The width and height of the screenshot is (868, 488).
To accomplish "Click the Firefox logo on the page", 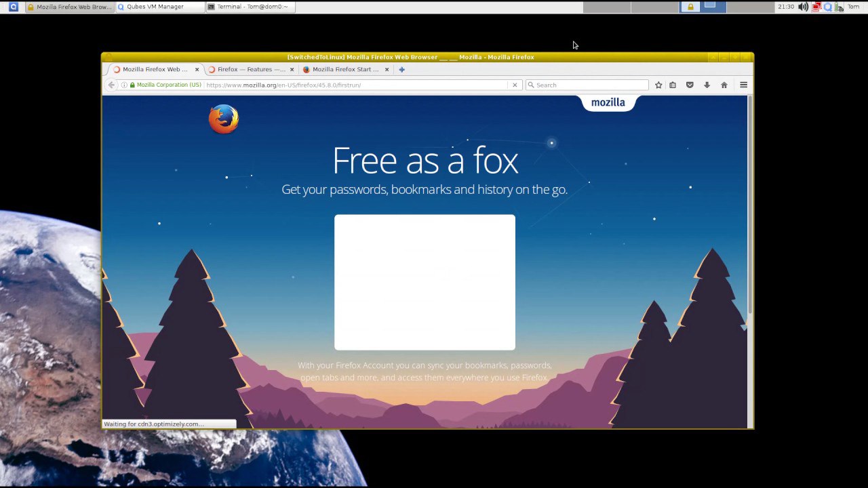I will click(x=223, y=119).
